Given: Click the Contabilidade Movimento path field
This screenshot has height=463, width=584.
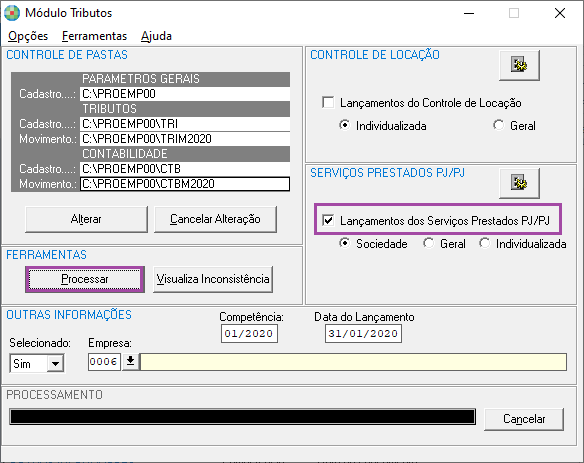Looking at the screenshot, I should pos(185,184).
